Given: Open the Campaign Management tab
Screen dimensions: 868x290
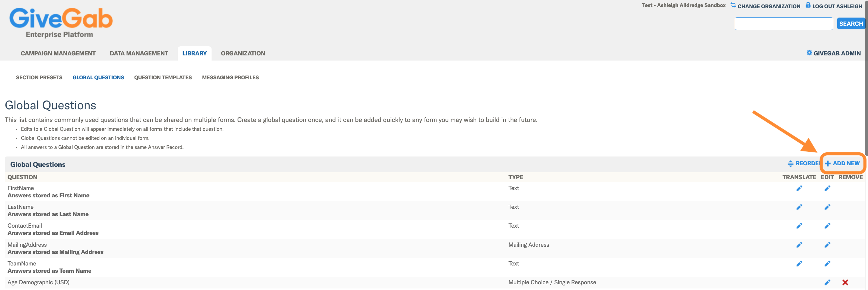Looking at the screenshot, I should (x=58, y=53).
